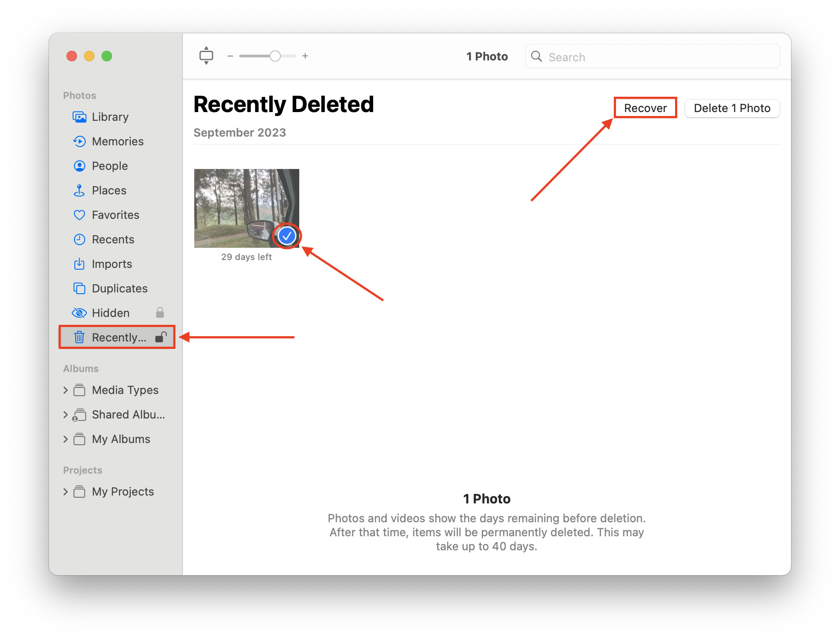Expand the Media Types album group
The width and height of the screenshot is (840, 640).
point(65,389)
